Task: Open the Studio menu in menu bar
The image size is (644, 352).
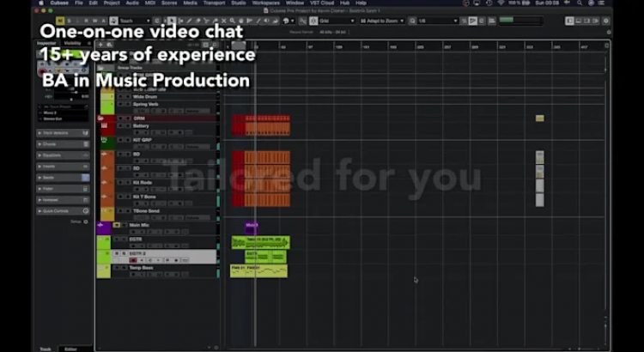Action: click(239, 3)
